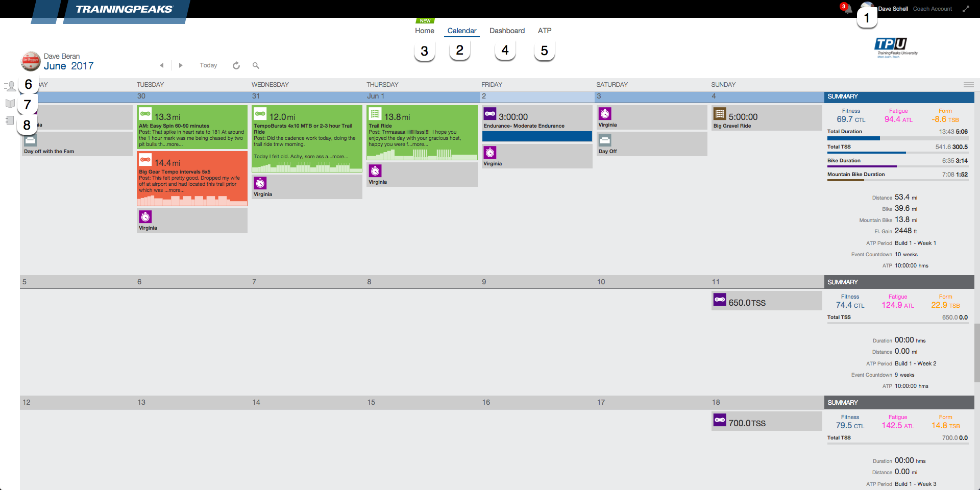Expand more text on AM: Easy Spin workout
The image size is (980, 490).
174,144
